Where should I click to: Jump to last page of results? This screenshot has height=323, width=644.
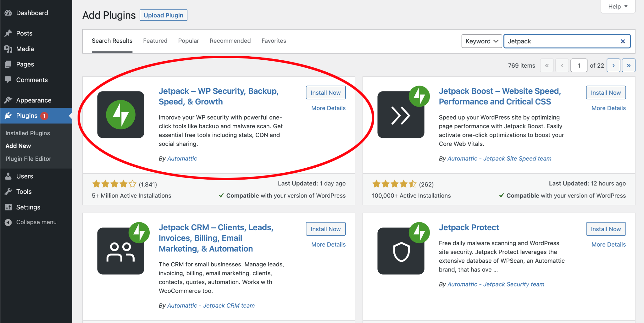coord(629,65)
